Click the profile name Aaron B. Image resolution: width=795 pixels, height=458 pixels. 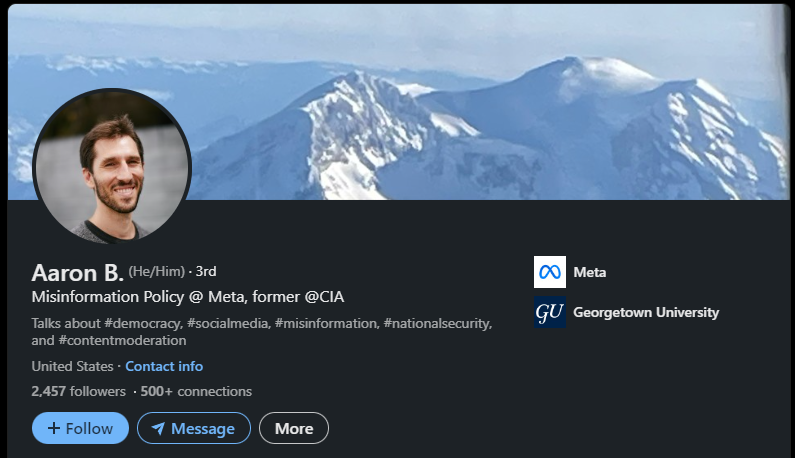(77, 272)
